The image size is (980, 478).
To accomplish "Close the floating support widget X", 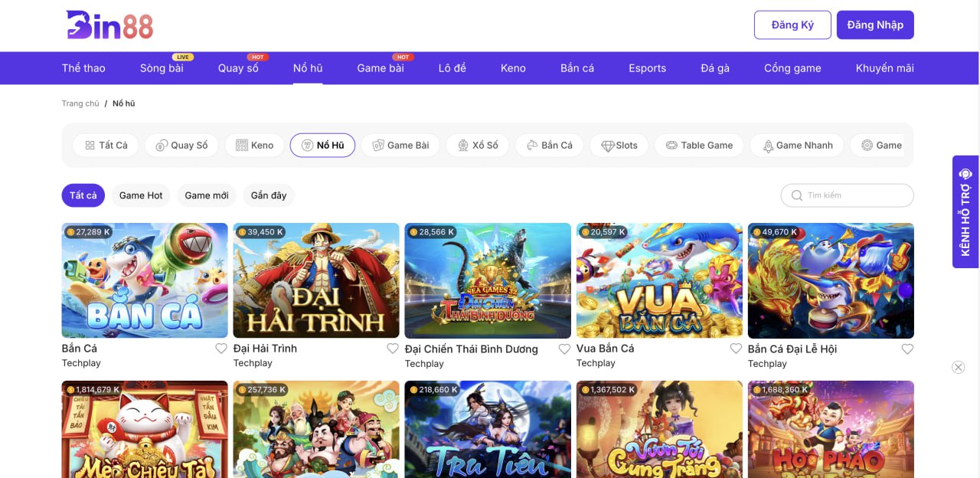I will 958,367.
